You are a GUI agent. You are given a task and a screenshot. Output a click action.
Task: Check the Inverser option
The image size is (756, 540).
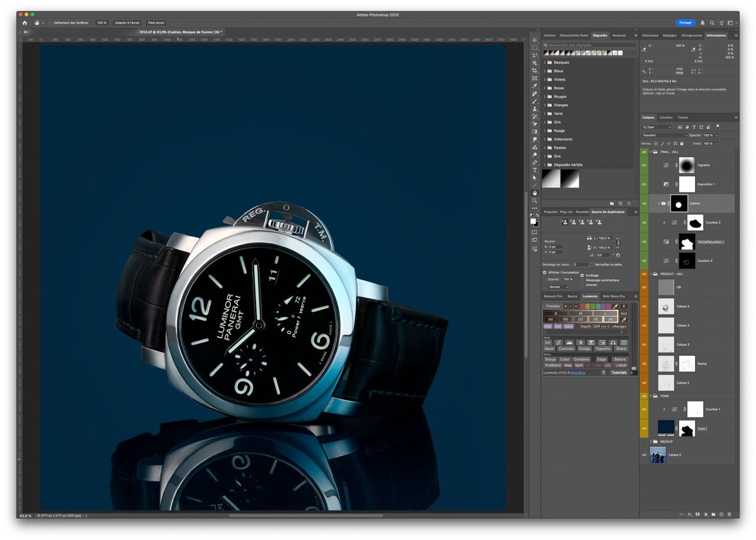(582, 284)
